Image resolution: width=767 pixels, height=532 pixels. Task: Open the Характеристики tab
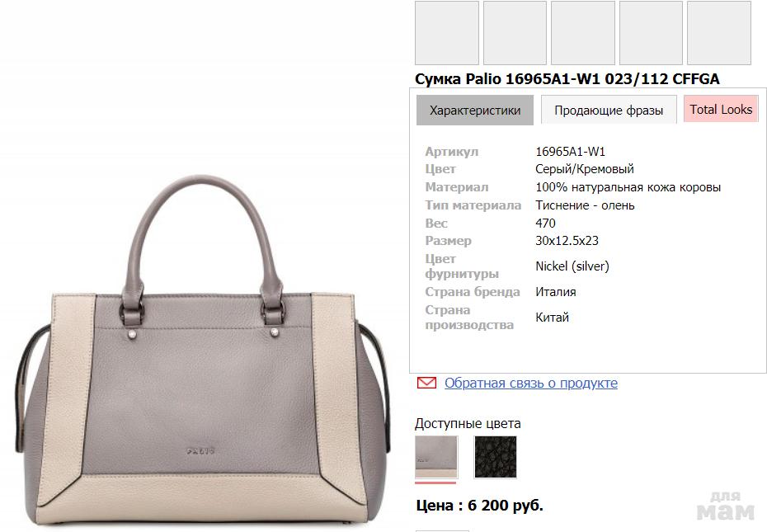(x=474, y=111)
